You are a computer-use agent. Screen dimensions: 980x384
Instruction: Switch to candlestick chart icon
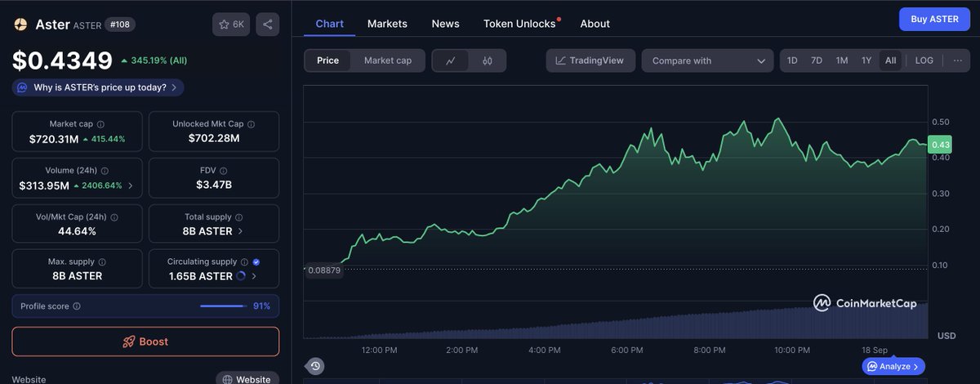(488, 60)
